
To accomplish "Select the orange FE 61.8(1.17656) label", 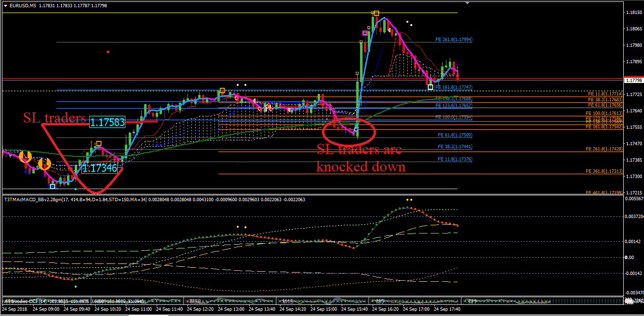I will click(x=605, y=105).
